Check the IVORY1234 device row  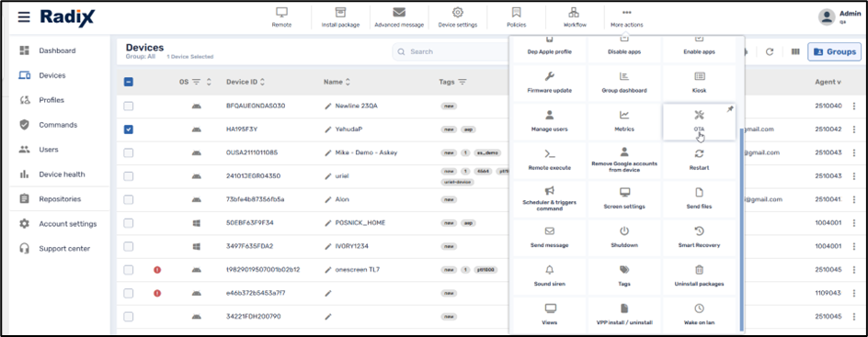click(x=128, y=246)
